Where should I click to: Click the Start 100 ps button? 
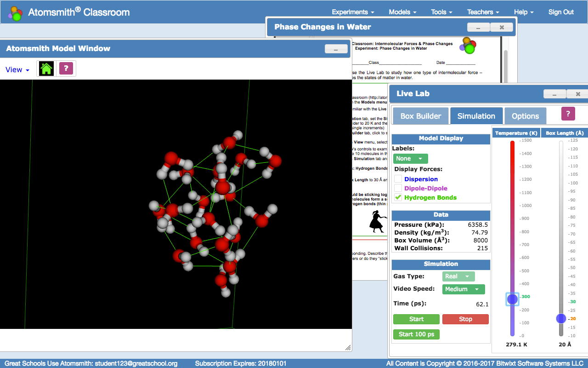tap(416, 334)
